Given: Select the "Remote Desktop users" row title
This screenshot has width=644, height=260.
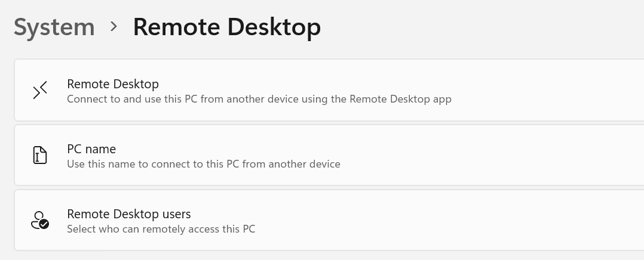Looking at the screenshot, I should click(129, 214).
